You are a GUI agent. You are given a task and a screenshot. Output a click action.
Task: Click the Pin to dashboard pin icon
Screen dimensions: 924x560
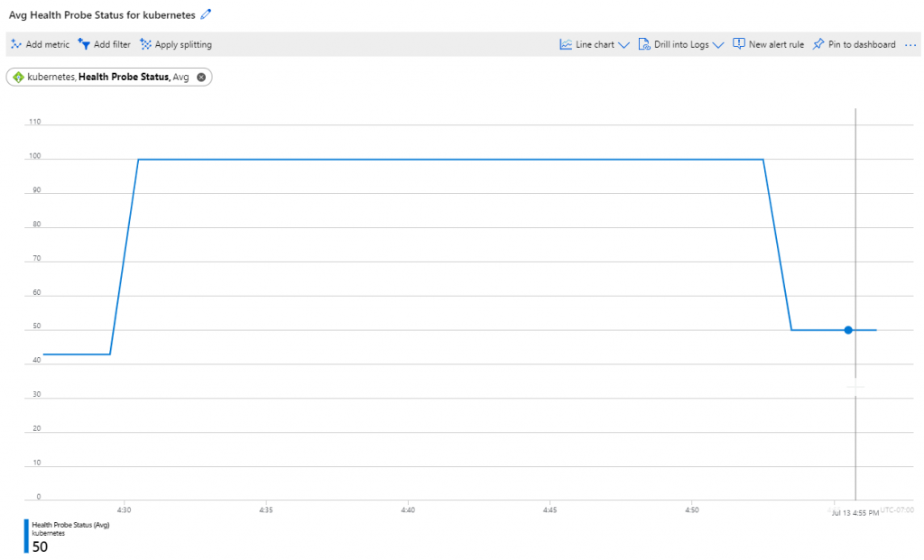pyautogui.click(x=818, y=44)
